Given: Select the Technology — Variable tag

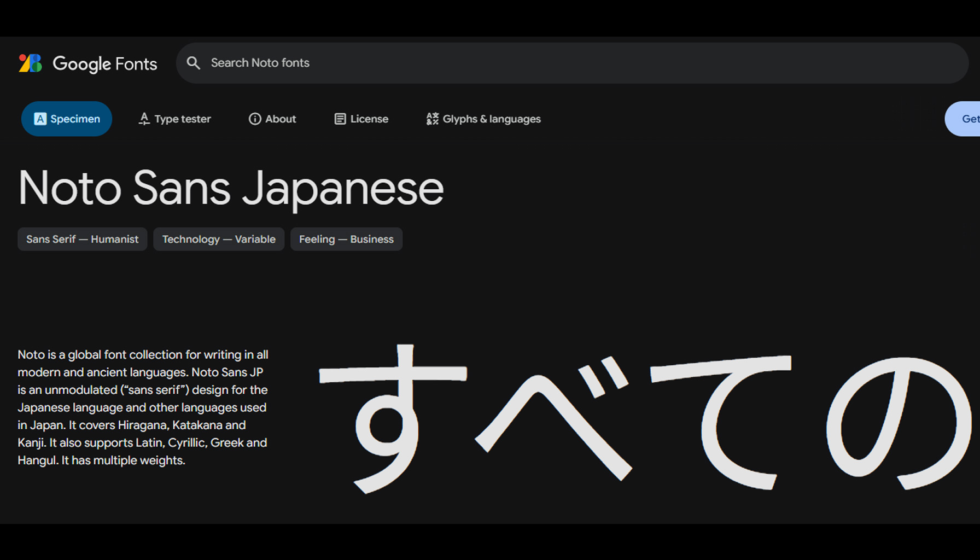Looking at the screenshot, I should click(x=219, y=239).
